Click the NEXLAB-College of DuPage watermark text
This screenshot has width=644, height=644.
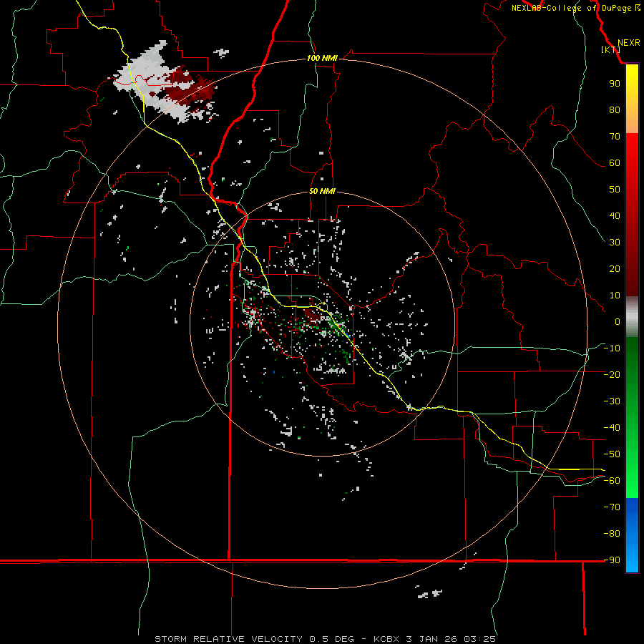[x=576, y=8]
